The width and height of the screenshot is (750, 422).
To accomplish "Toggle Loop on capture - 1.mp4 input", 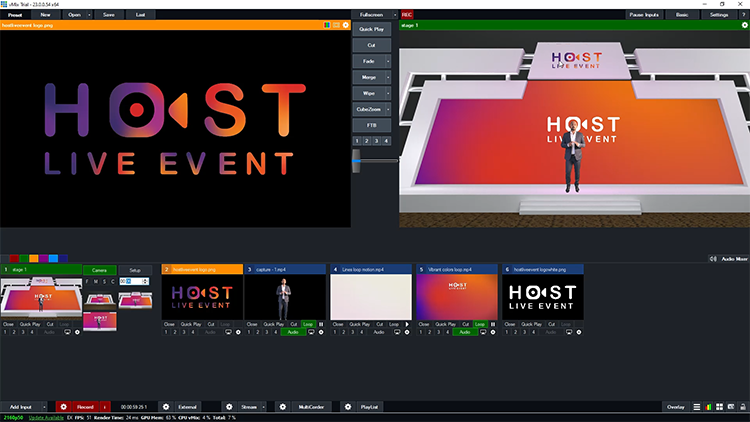I will tap(311, 324).
